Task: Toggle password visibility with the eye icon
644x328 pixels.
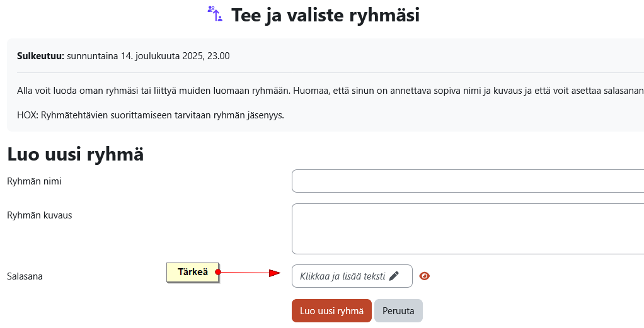Action: 424,276
